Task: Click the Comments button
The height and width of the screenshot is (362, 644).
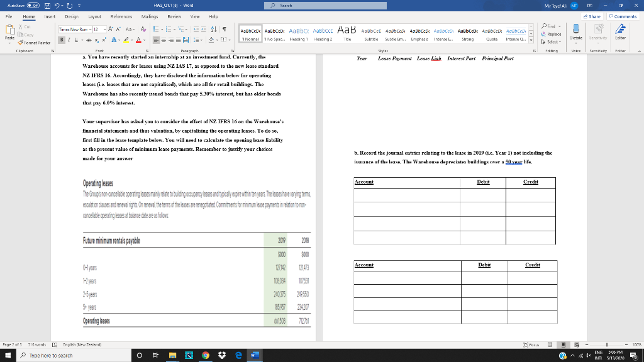Action: [x=623, y=16]
